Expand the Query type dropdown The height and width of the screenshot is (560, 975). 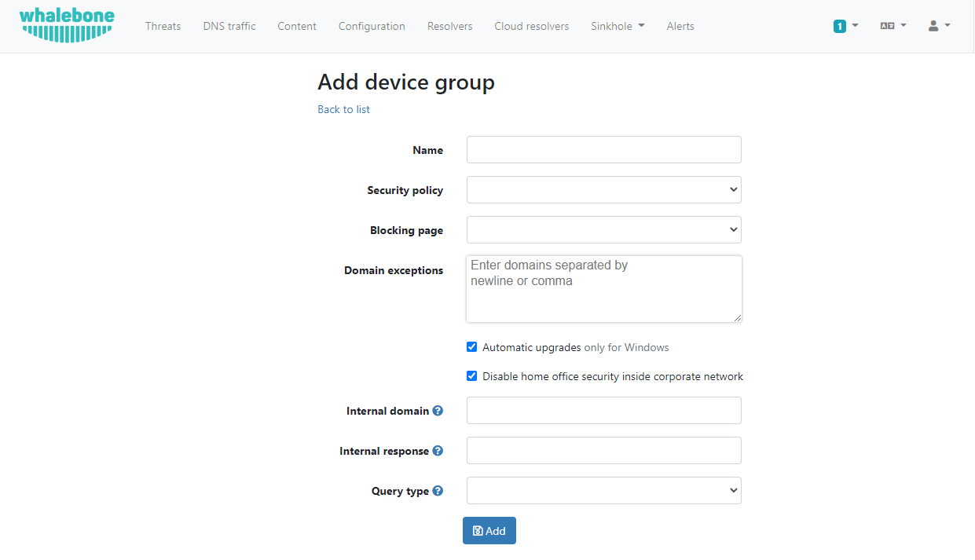pos(604,491)
